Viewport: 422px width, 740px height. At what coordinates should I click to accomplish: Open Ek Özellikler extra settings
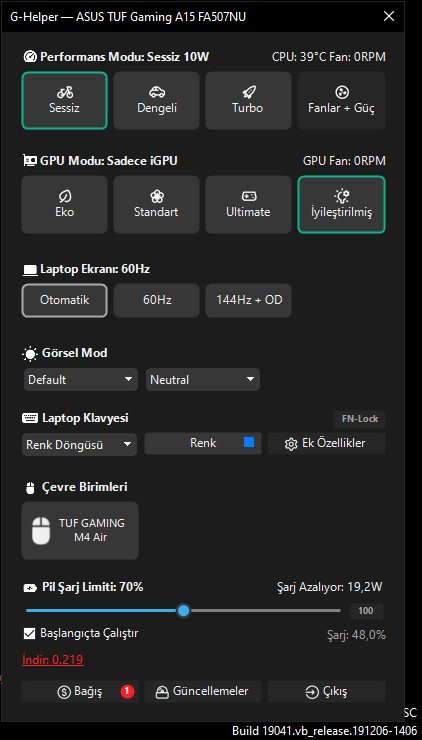point(326,444)
